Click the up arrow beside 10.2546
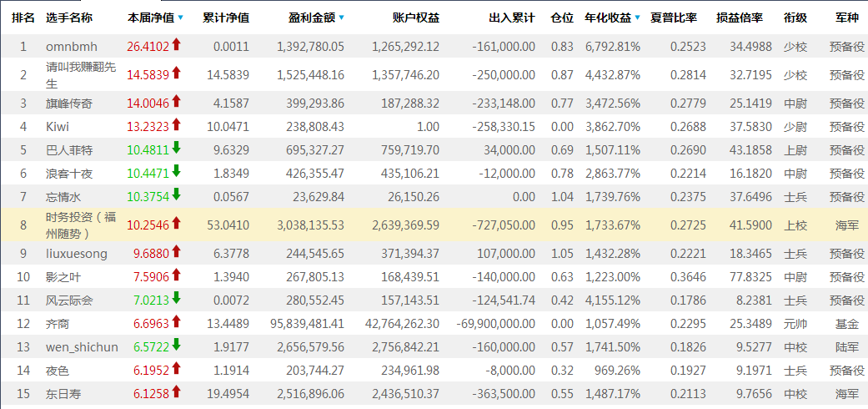868x409 pixels. click(x=177, y=224)
